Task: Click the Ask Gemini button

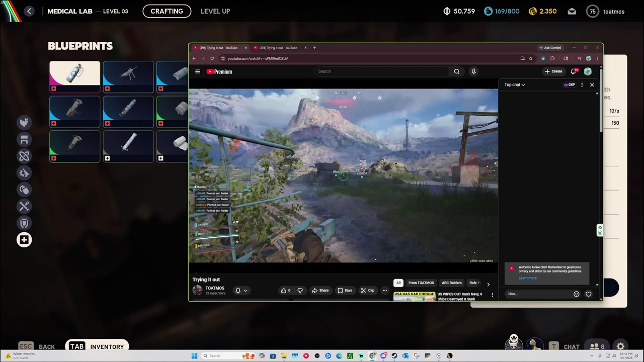Action: pyautogui.click(x=550, y=48)
